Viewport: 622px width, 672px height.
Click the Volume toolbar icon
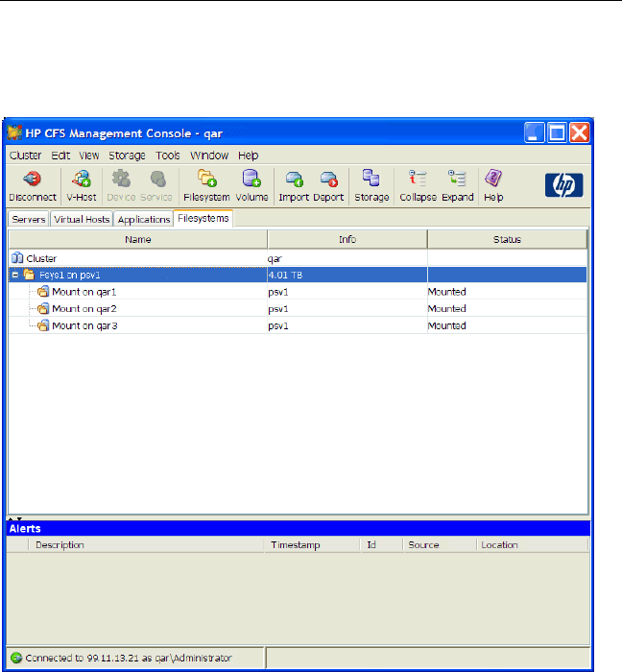[251, 179]
